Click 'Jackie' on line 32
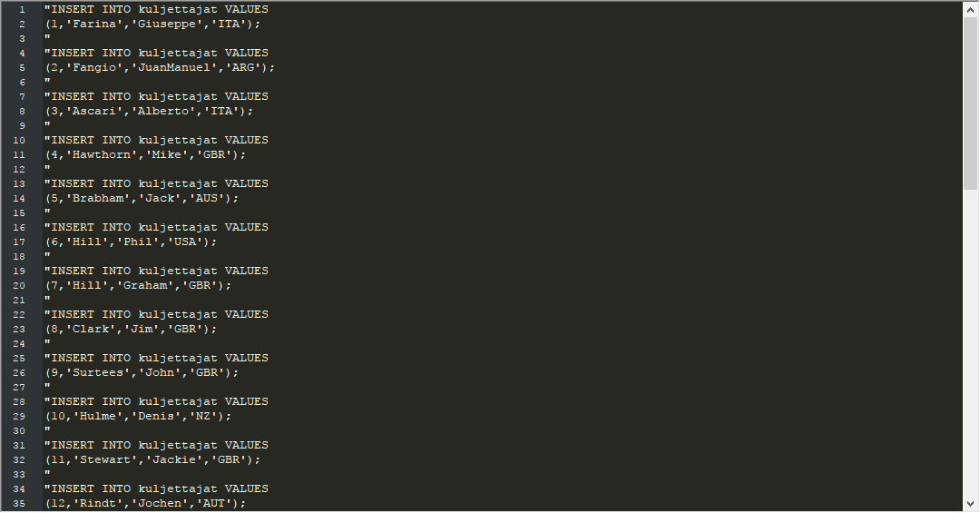 click(x=174, y=459)
